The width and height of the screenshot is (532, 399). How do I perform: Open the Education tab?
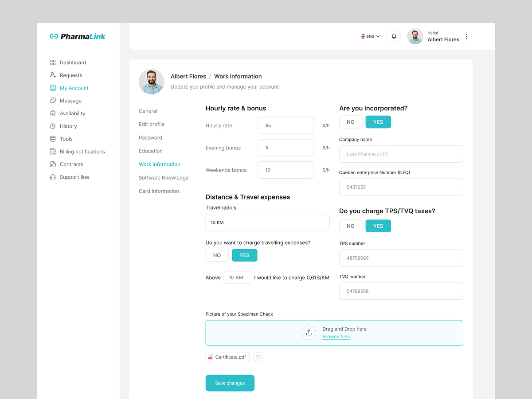[151, 151]
